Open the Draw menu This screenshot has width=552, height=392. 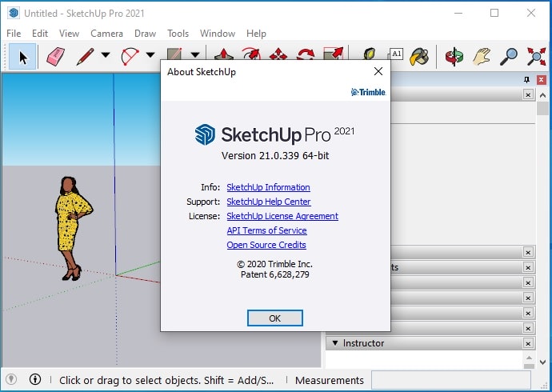145,34
